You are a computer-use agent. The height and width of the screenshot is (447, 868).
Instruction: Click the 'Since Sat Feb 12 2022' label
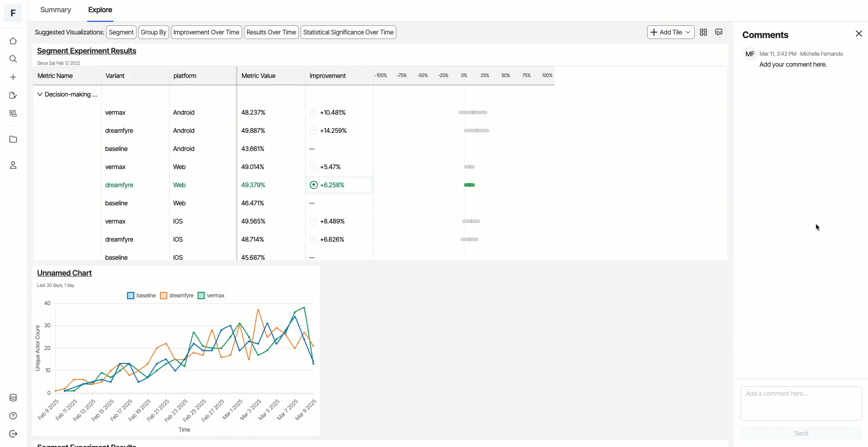pyautogui.click(x=59, y=63)
